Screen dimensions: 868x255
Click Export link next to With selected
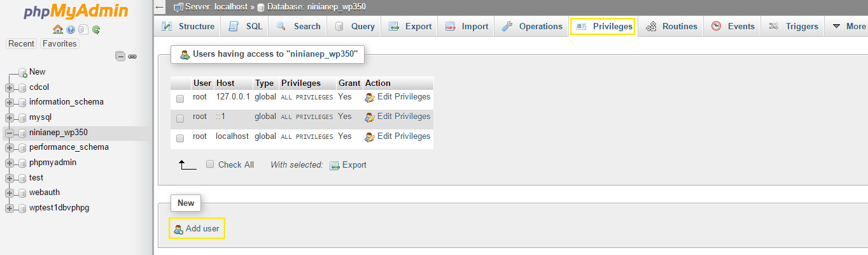(x=354, y=164)
